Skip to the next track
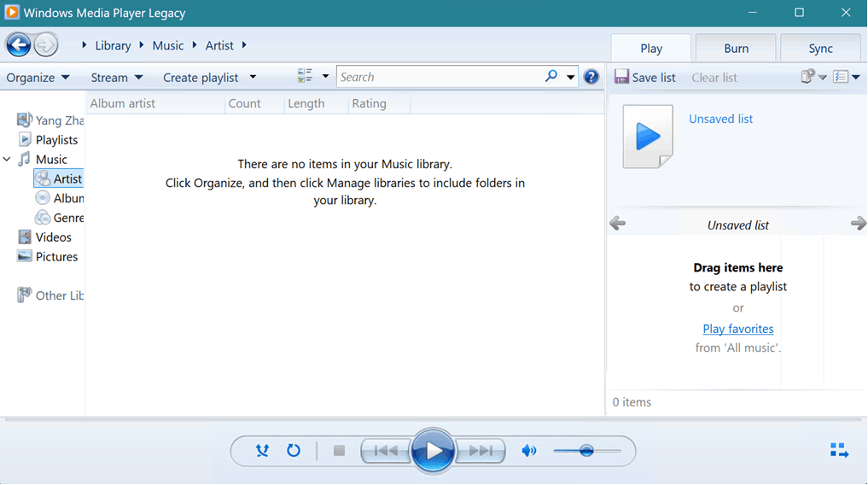Screen dimensions: 868x485 point(481,451)
